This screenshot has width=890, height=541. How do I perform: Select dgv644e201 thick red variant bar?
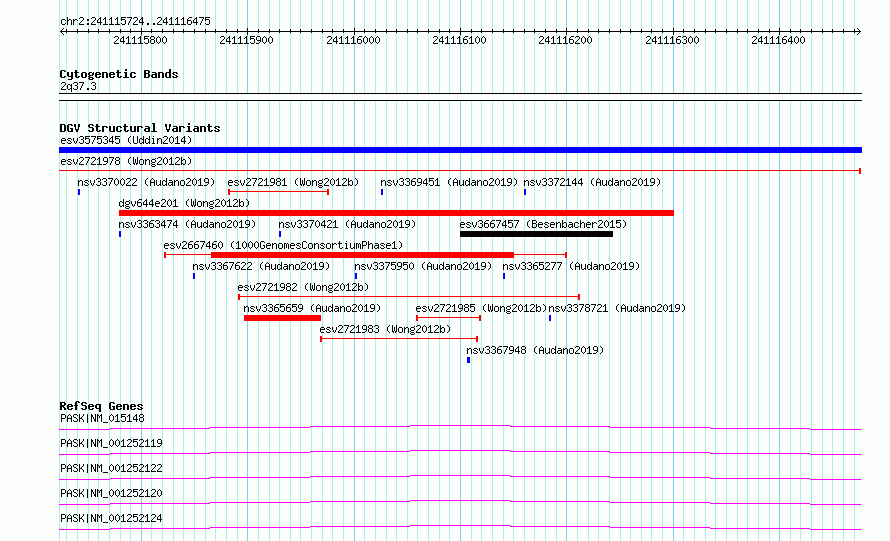point(396,213)
